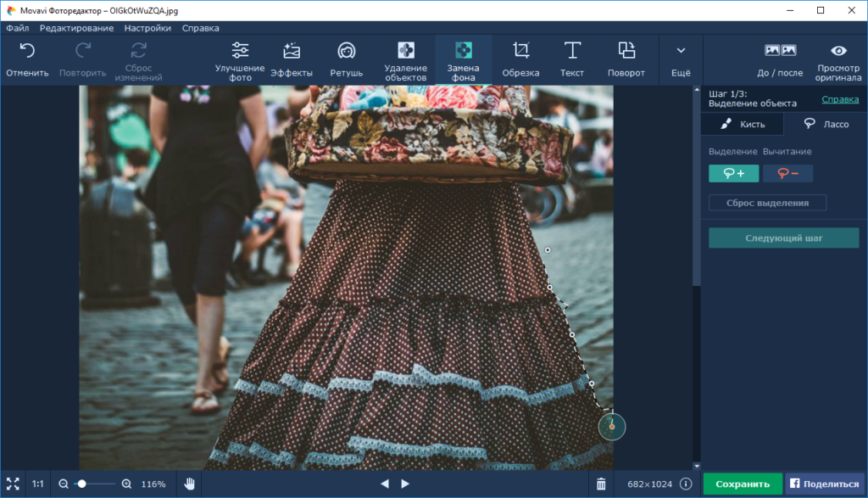Open the Поворот rotate tool
The height and width of the screenshot is (498, 868).
[x=626, y=59]
